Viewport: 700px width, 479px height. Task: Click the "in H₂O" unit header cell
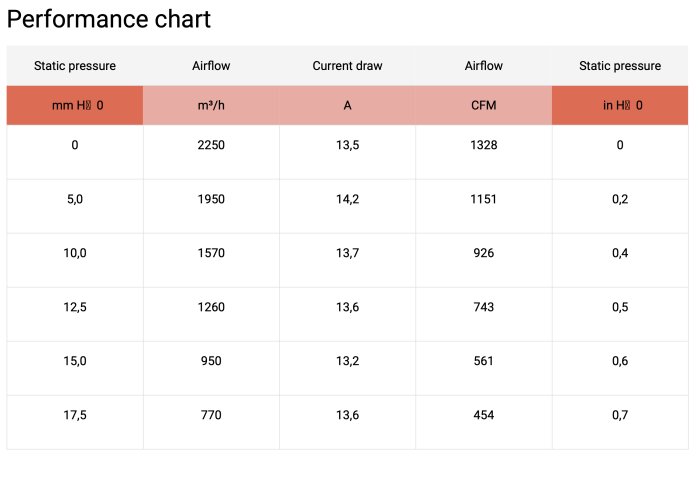tap(620, 105)
